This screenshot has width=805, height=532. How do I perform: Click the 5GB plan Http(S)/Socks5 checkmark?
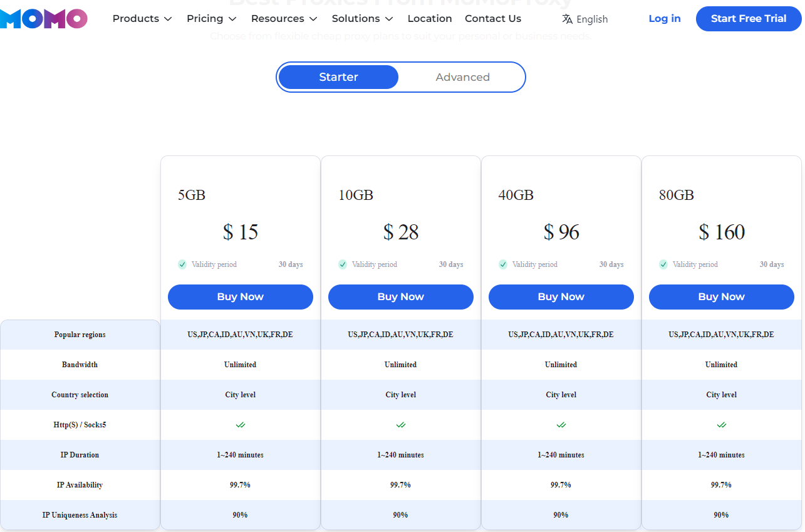tap(241, 425)
